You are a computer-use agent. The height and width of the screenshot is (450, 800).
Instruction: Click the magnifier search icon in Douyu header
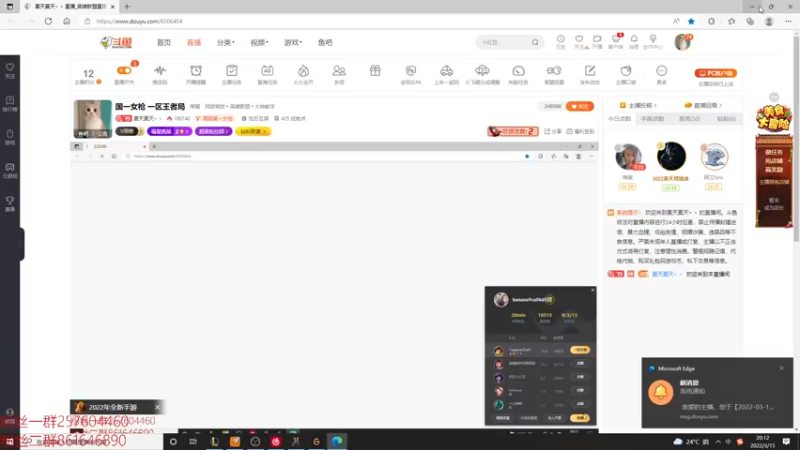(535, 42)
